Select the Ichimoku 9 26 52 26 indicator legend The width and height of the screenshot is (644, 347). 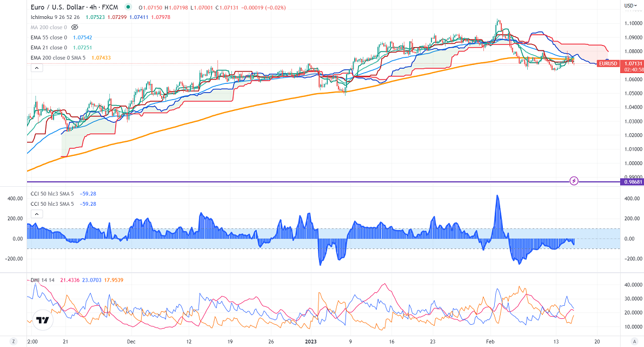click(55, 17)
